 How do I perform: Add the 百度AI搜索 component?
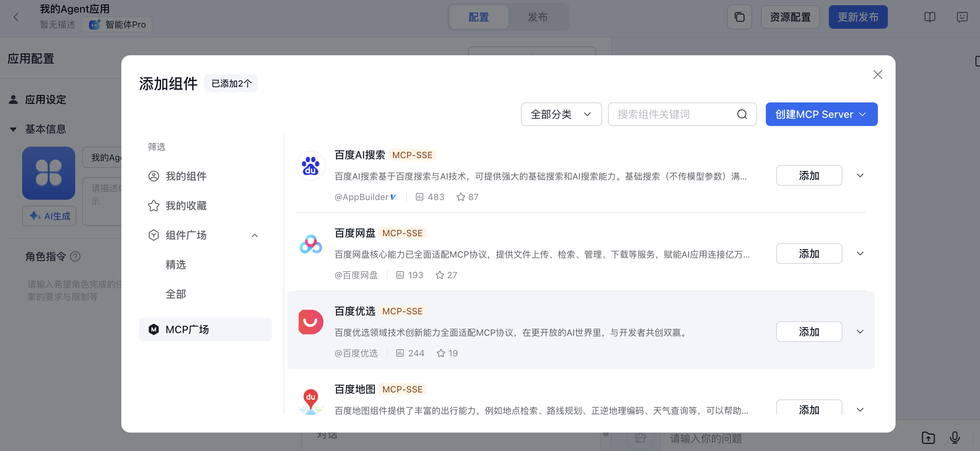(x=809, y=175)
